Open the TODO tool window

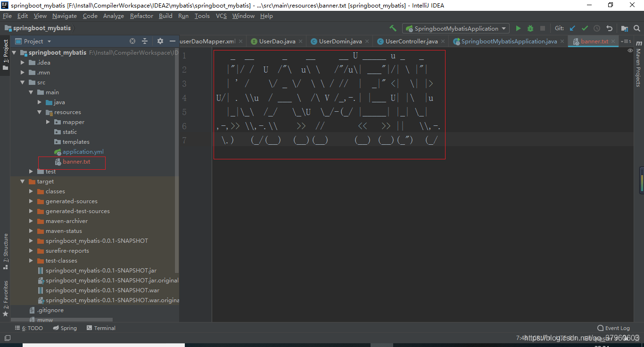click(29, 328)
